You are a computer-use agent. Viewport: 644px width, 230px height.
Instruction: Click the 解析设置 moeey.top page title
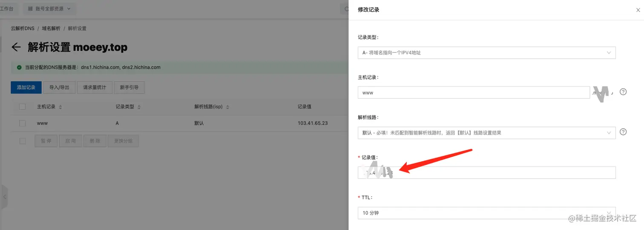click(78, 47)
